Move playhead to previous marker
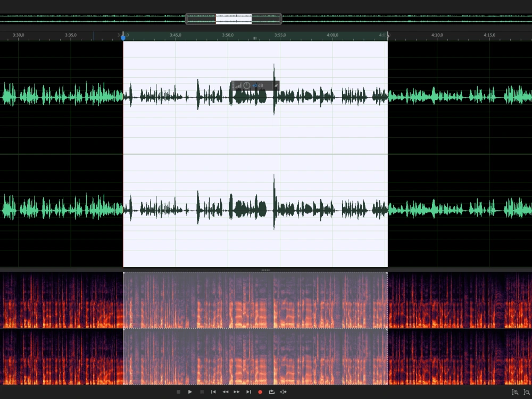This screenshot has width=532, height=399. pyautogui.click(x=213, y=392)
